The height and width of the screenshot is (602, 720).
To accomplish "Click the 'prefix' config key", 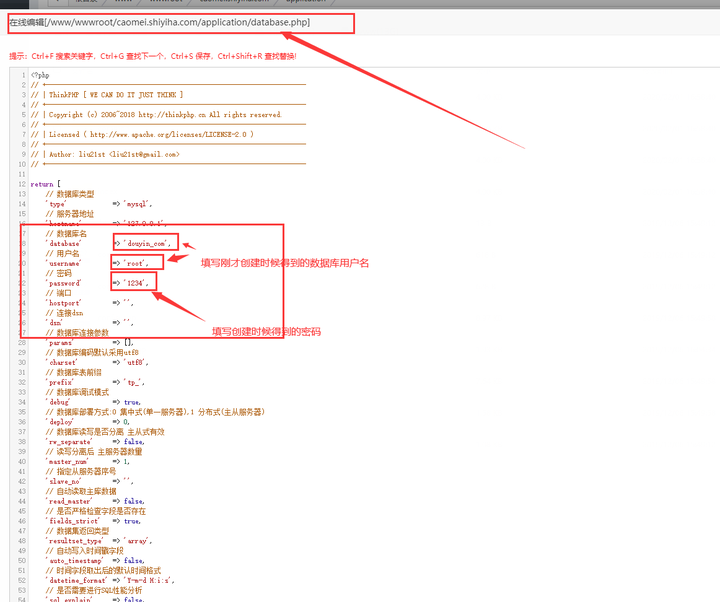I will click(x=60, y=383).
